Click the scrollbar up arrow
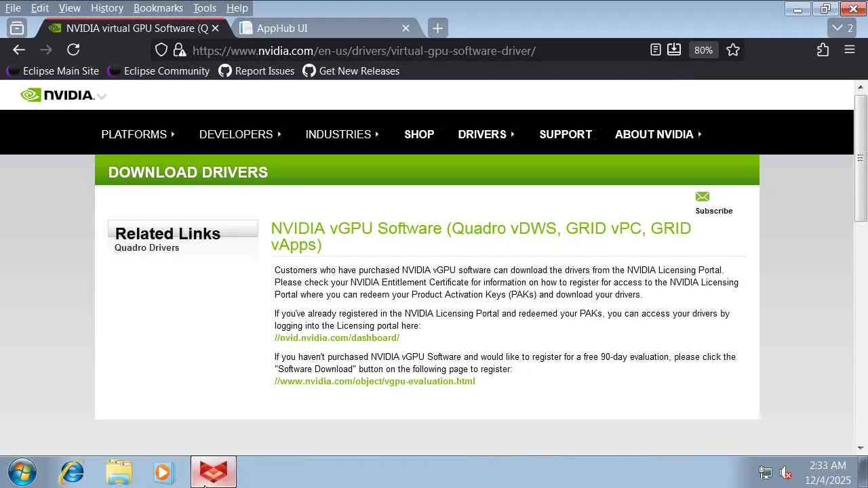Viewport: 868px width, 488px height. coord(861,87)
